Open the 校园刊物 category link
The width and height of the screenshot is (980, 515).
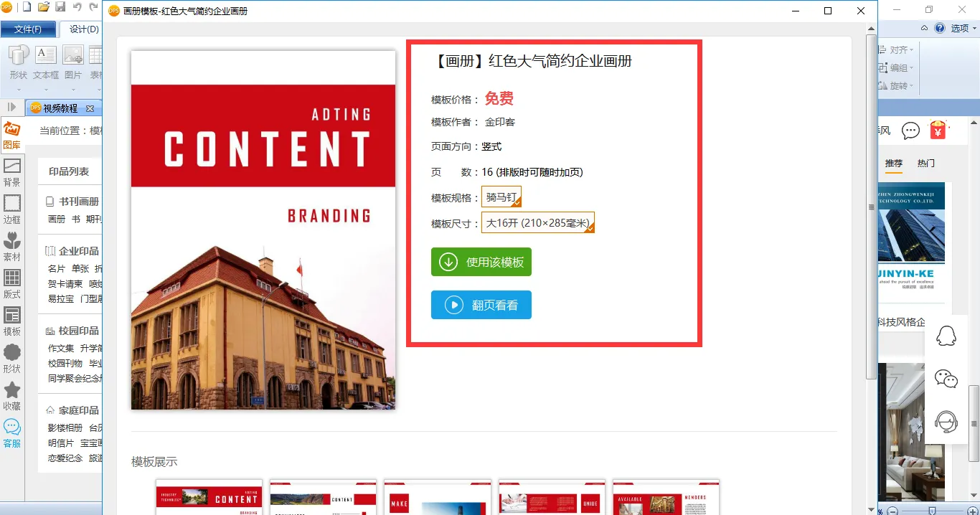[65, 363]
